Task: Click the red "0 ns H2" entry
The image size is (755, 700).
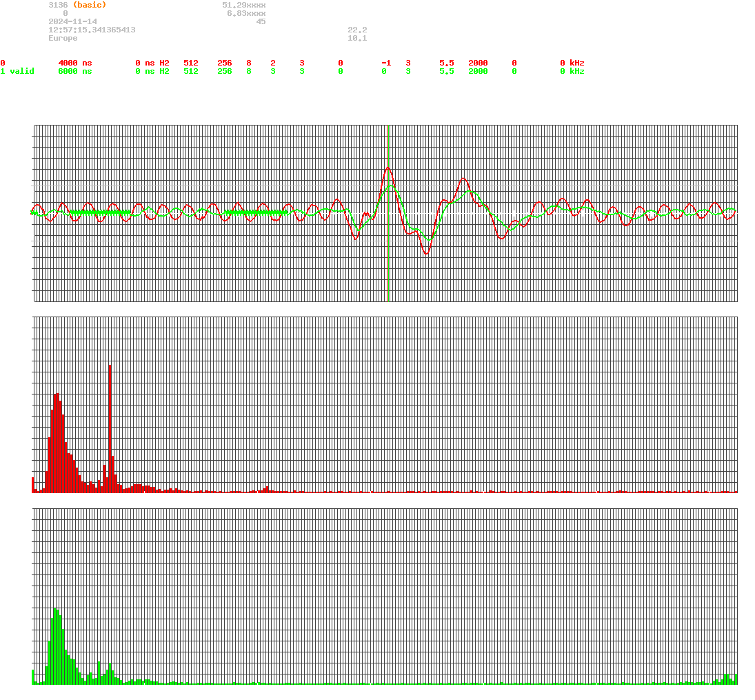Action: (x=152, y=63)
